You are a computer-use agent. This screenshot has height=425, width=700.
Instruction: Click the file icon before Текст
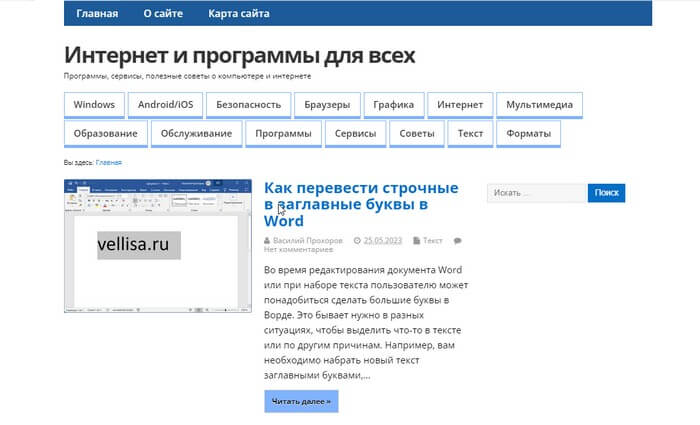(x=417, y=241)
